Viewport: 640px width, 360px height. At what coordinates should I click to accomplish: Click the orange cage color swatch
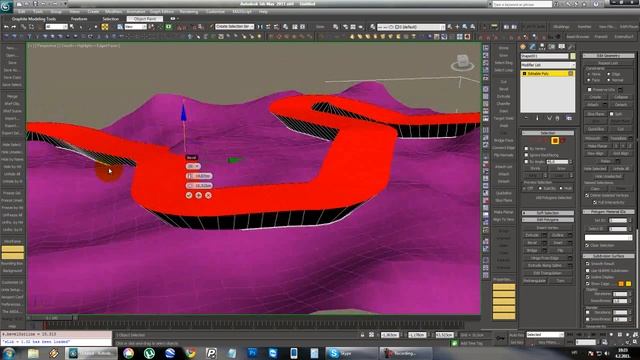click(x=621, y=284)
